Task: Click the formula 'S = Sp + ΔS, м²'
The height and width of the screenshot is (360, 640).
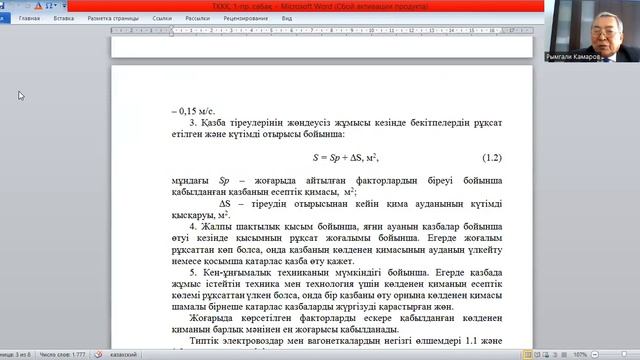Action: click(x=346, y=157)
